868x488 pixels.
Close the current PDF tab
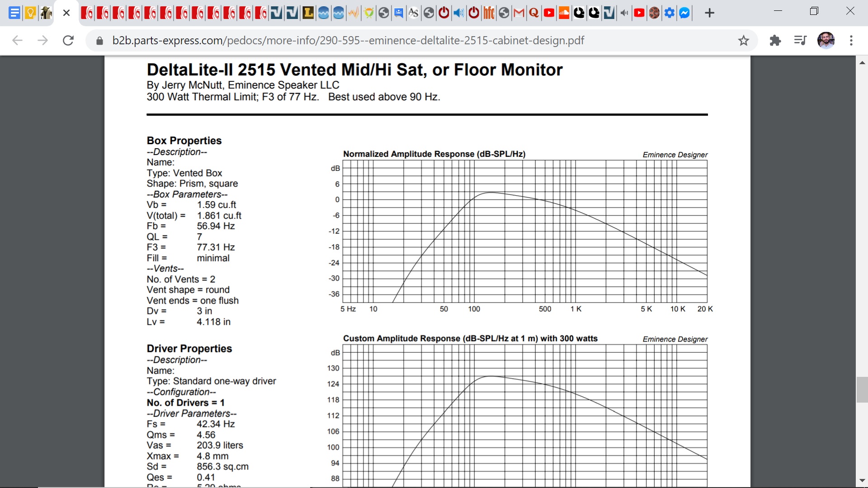(66, 13)
